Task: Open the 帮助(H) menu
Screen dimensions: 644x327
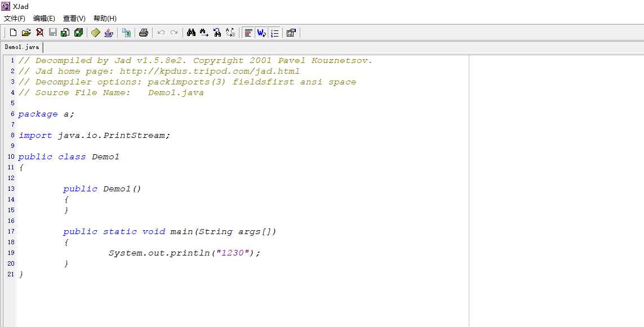Action: click(105, 19)
